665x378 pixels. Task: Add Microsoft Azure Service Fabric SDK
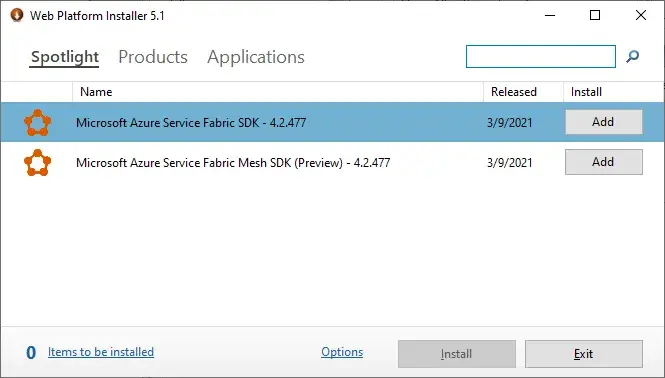[604, 122]
